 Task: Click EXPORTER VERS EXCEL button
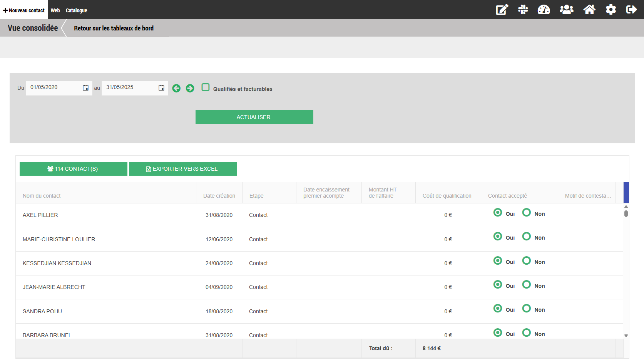tap(182, 169)
